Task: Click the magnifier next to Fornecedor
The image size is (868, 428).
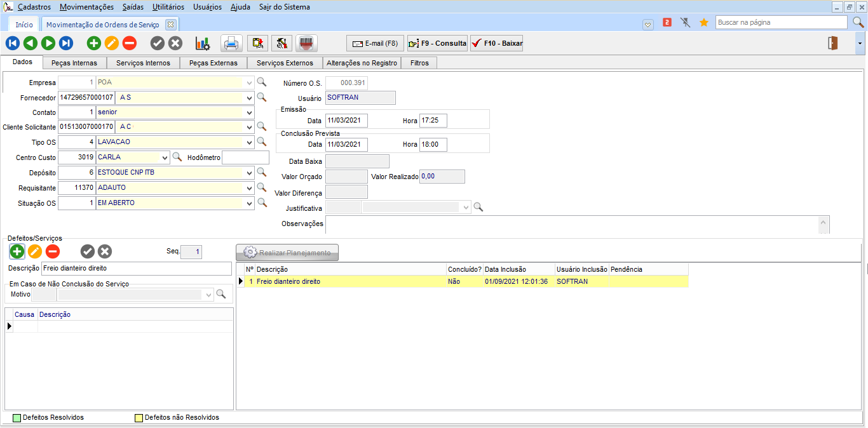Action: point(261,97)
